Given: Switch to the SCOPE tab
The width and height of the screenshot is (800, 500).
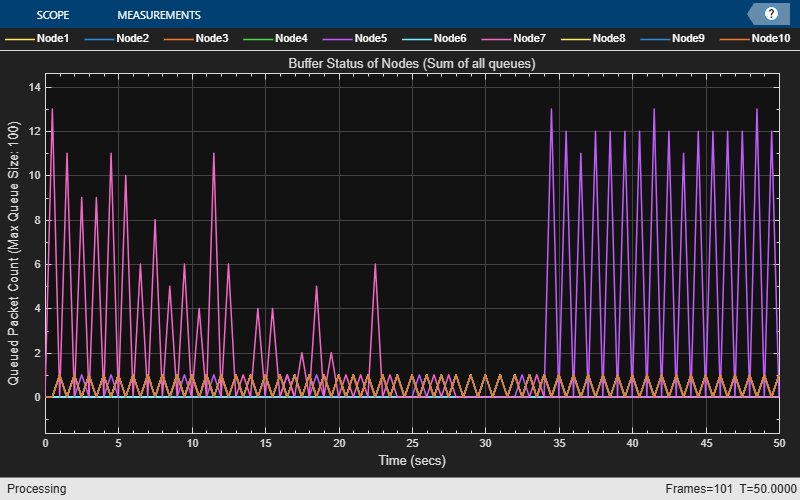Looking at the screenshot, I should (x=52, y=15).
